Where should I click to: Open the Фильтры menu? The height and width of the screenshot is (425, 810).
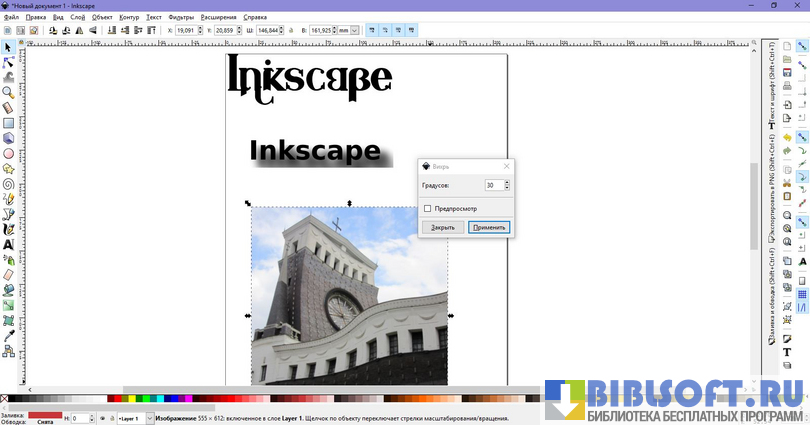(181, 17)
